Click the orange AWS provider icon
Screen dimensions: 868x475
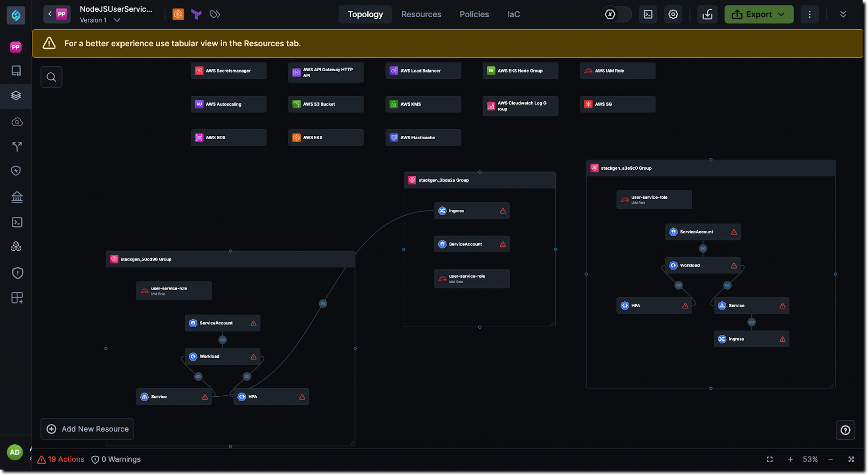tap(178, 15)
